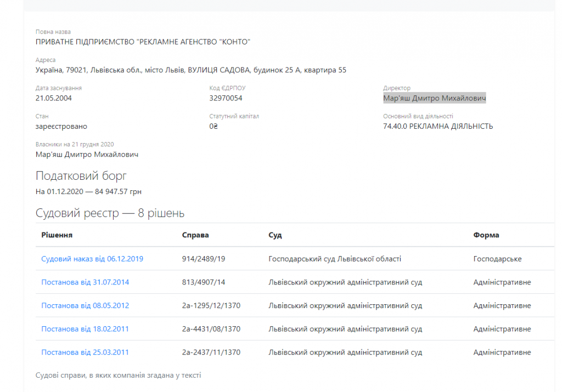This screenshot has height=392, width=562.
Task: Click case number 914/2489/19
Action: click(204, 259)
